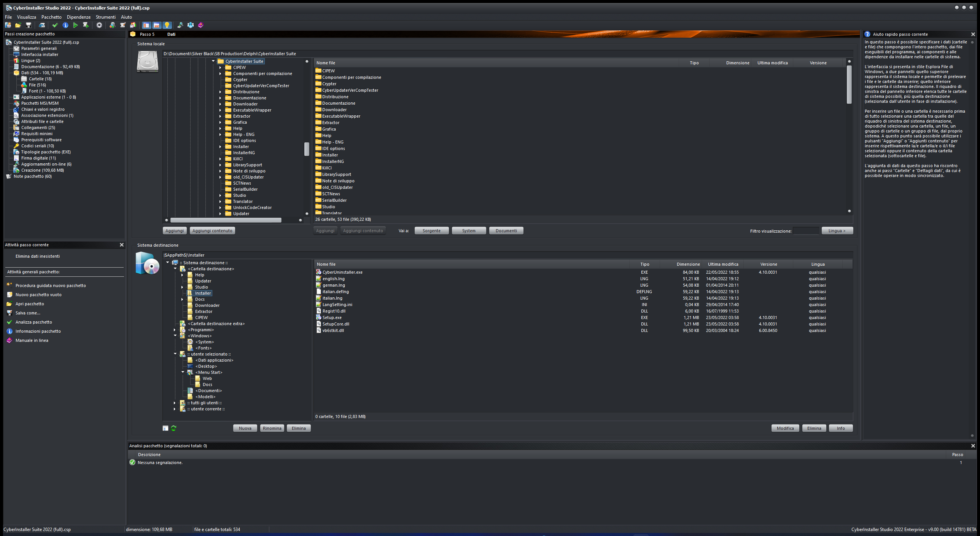Click the Aggiungi contenuto button under local tree
The height and width of the screenshot is (536, 980).
click(x=212, y=231)
